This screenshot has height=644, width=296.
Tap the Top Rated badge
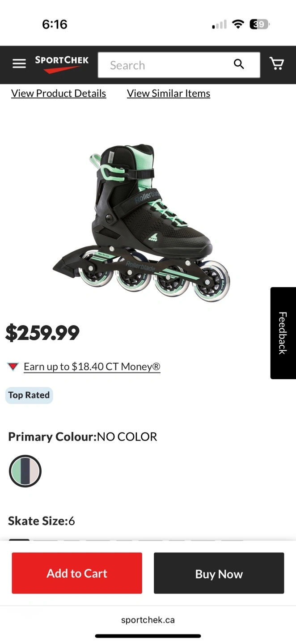tap(29, 395)
